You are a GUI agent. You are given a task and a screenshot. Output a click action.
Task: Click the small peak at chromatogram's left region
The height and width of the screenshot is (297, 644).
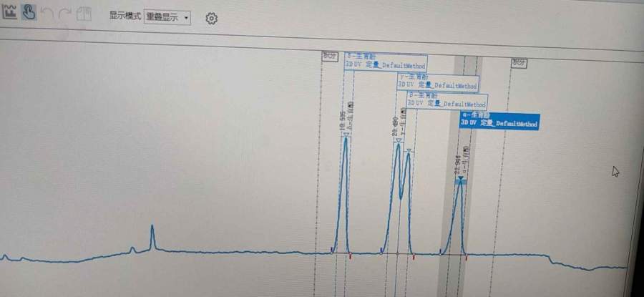click(152, 237)
